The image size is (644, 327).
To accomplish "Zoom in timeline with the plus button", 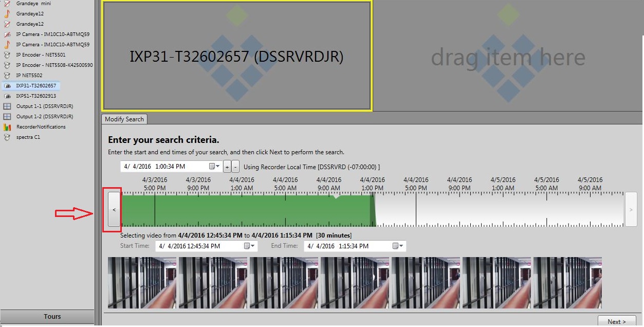I will [227, 167].
